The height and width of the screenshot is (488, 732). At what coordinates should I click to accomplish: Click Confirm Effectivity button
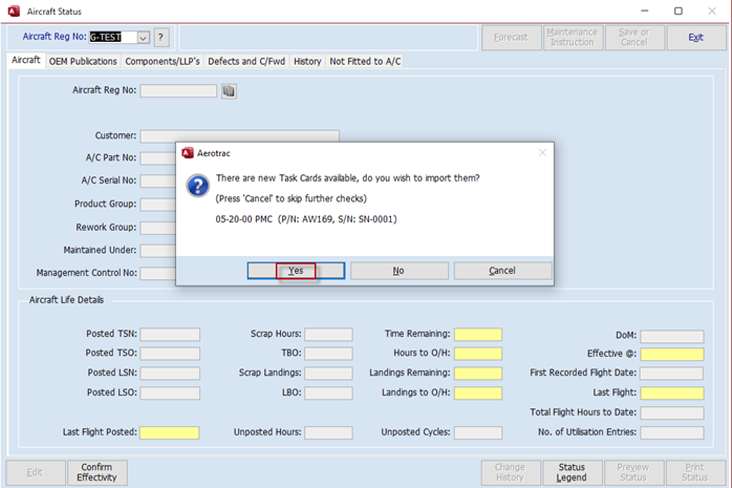(x=97, y=473)
